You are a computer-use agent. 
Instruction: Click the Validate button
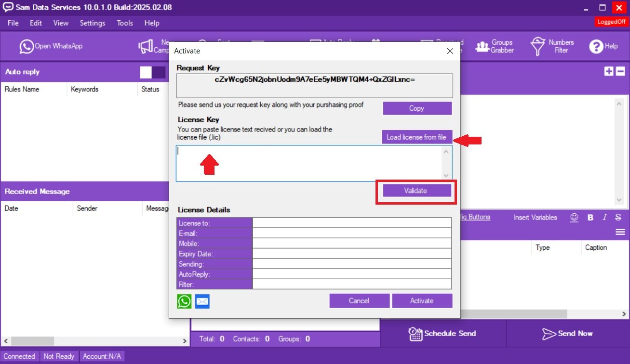click(416, 190)
